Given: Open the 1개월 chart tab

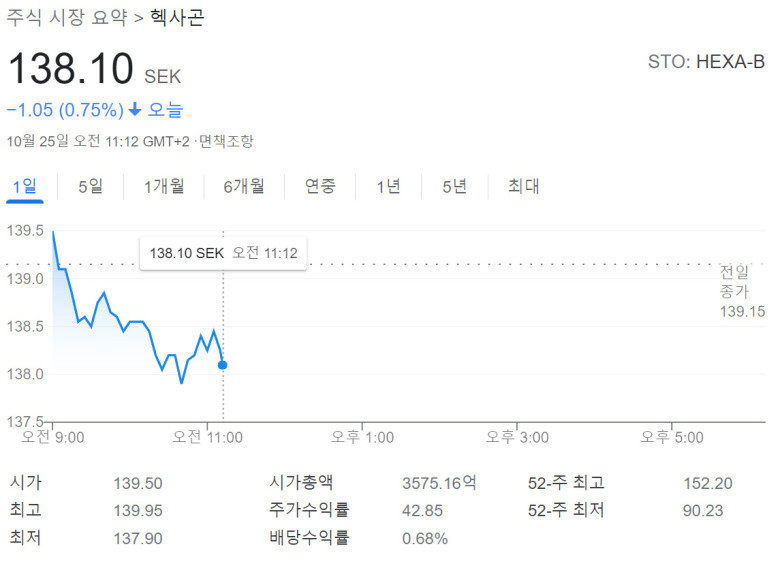Looking at the screenshot, I should tap(164, 187).
